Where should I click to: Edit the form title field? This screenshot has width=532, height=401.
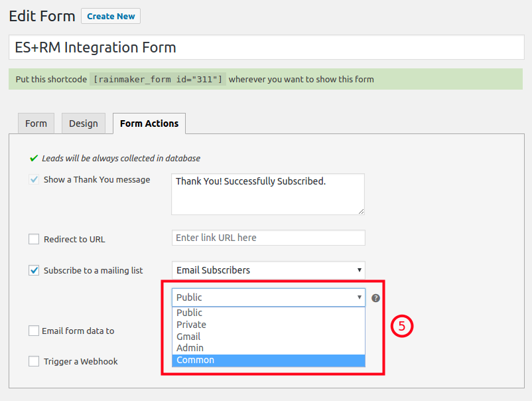click(x=267, y=47)
